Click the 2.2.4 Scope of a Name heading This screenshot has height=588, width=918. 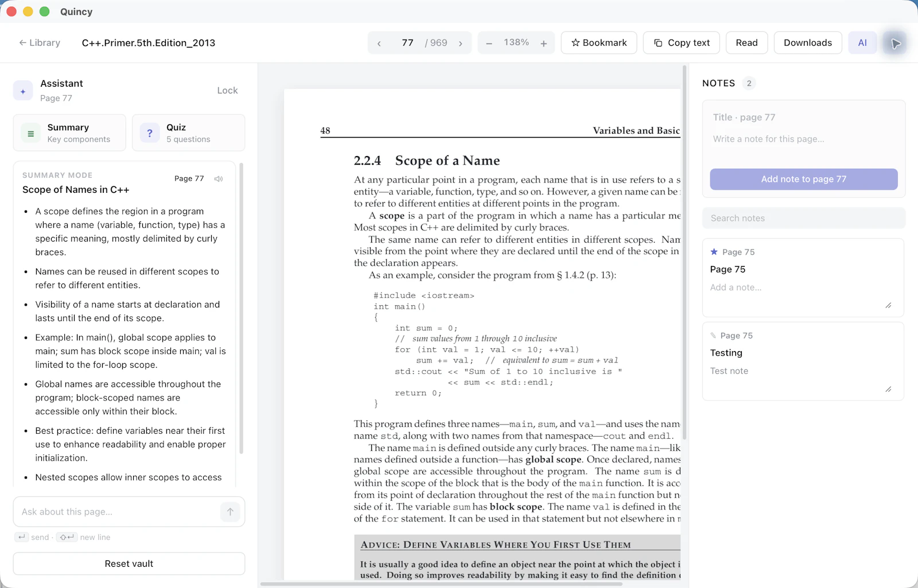point(427,161)
